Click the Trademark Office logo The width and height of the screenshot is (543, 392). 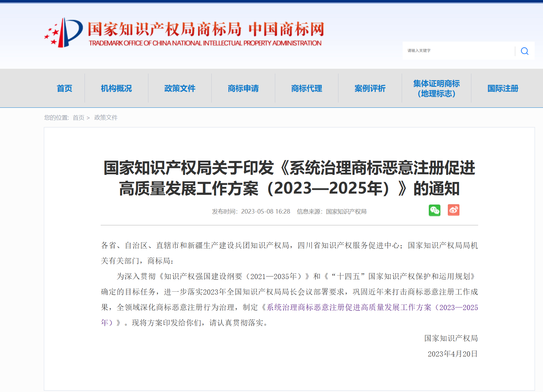(x=184, y=32)
